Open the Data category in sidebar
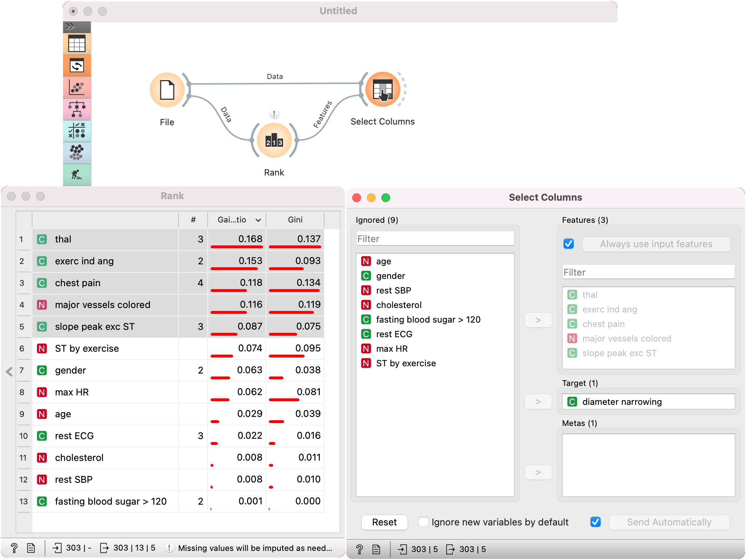 (77, 44)
